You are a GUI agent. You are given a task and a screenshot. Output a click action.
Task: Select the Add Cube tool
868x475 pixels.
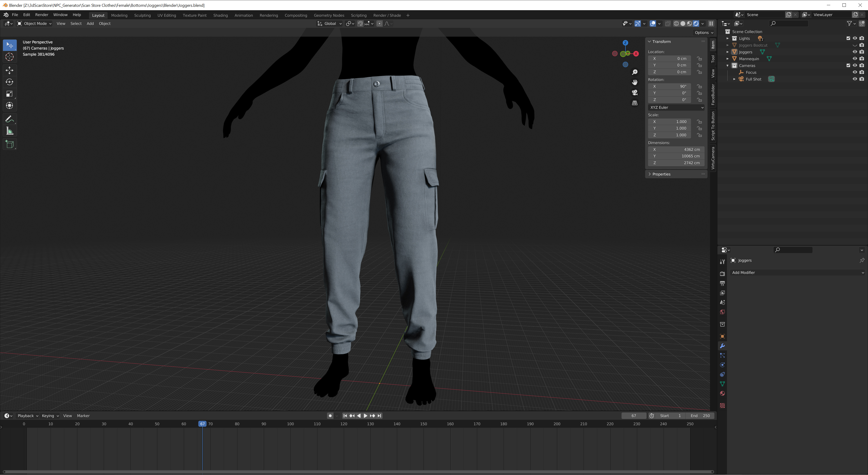(x=9, y=145)
